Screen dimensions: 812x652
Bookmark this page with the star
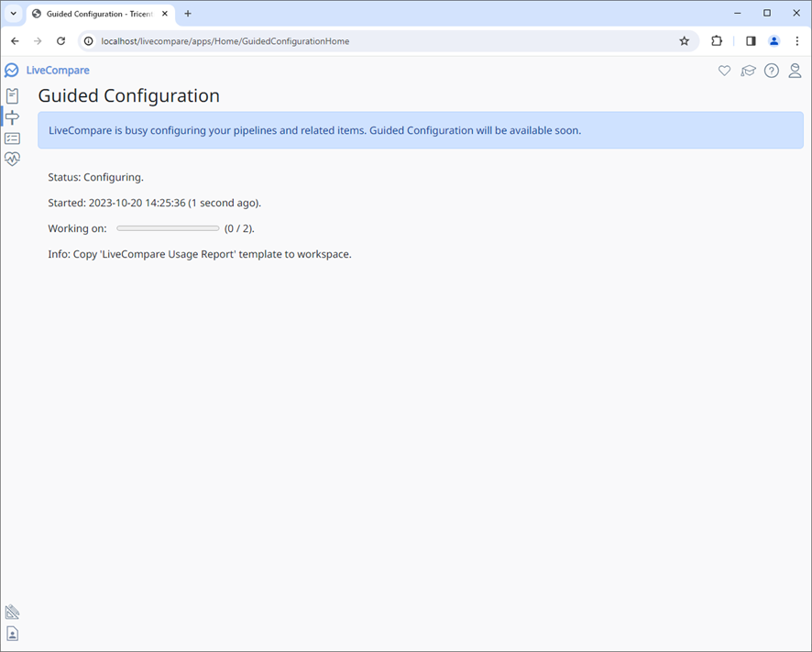685,40
